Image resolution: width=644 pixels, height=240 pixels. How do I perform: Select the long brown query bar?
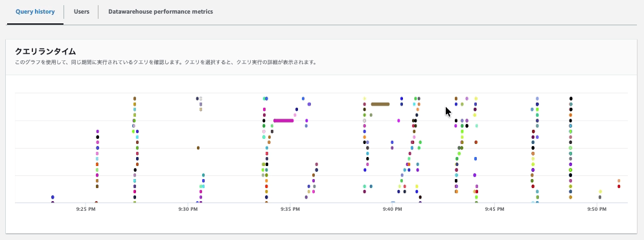[380, 104]
